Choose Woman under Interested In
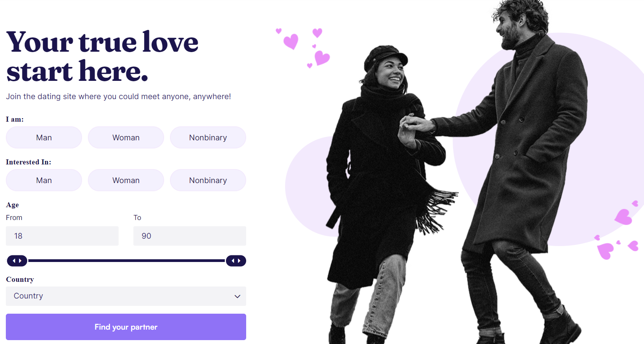The width and height of the screenshot is (644, 344). [126, 180]
